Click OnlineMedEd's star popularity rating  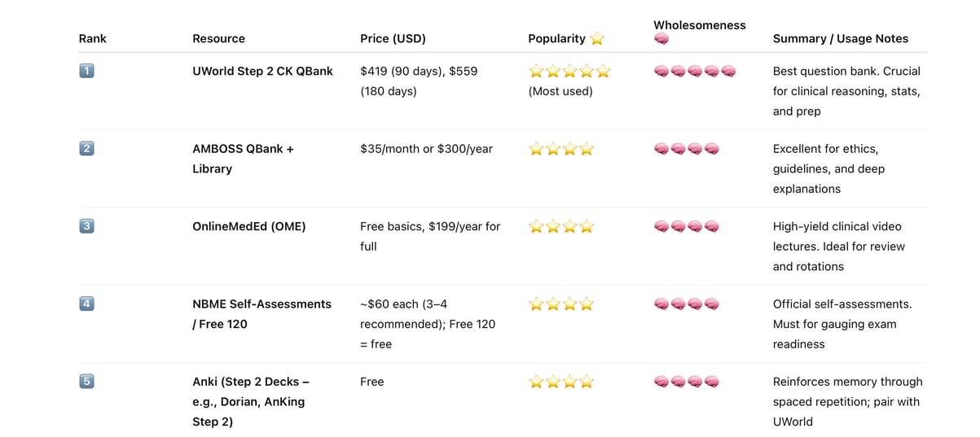561,227
